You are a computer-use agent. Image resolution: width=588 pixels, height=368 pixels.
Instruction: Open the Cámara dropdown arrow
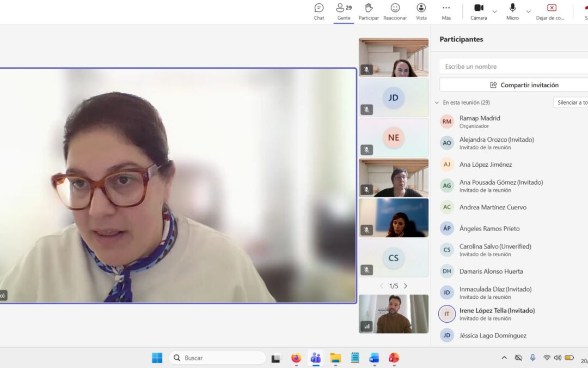coord(495,11)
